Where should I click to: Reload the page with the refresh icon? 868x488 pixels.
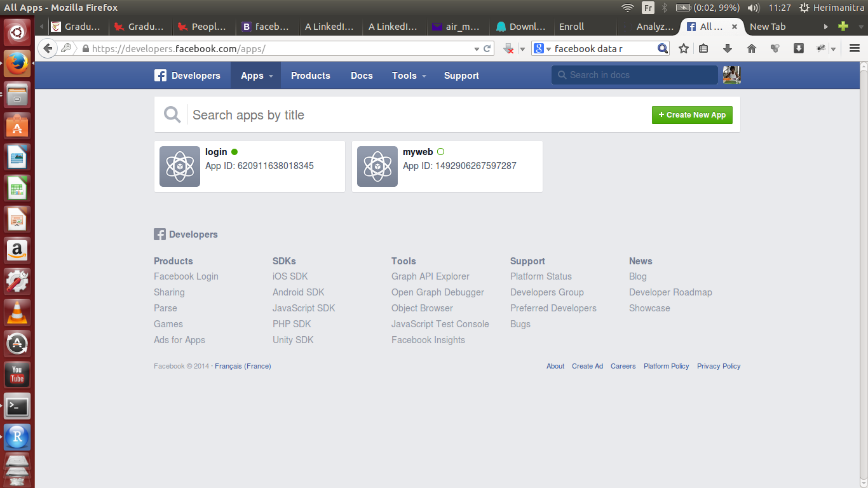click(x=487, y=48)
